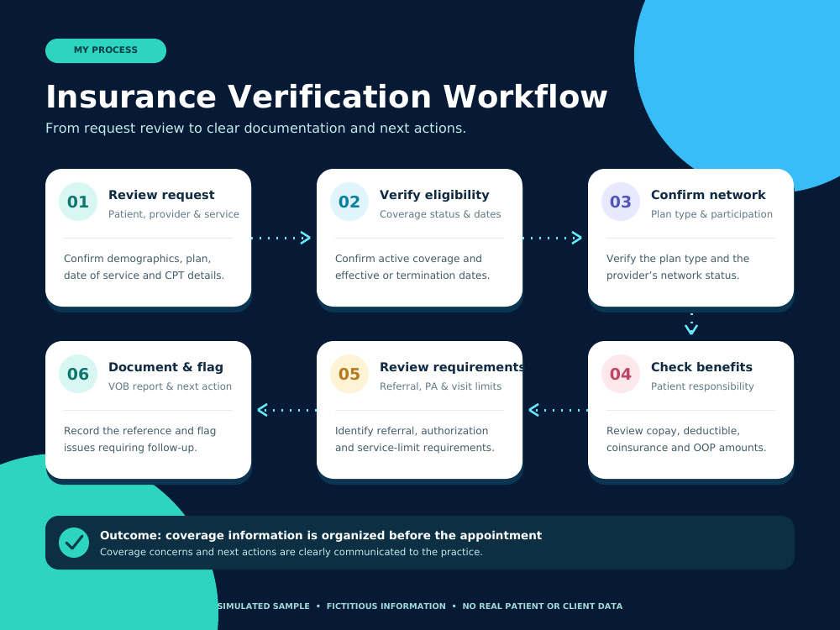Click the 'Document & flag' card heading
Screen dimensions: 840x630
pos(165,367)
